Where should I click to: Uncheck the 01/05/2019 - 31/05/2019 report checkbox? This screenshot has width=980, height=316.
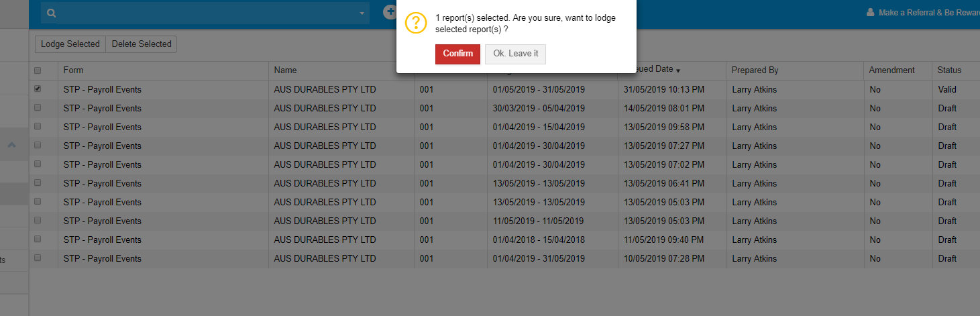pyautogui.click(x=38, y=89)
